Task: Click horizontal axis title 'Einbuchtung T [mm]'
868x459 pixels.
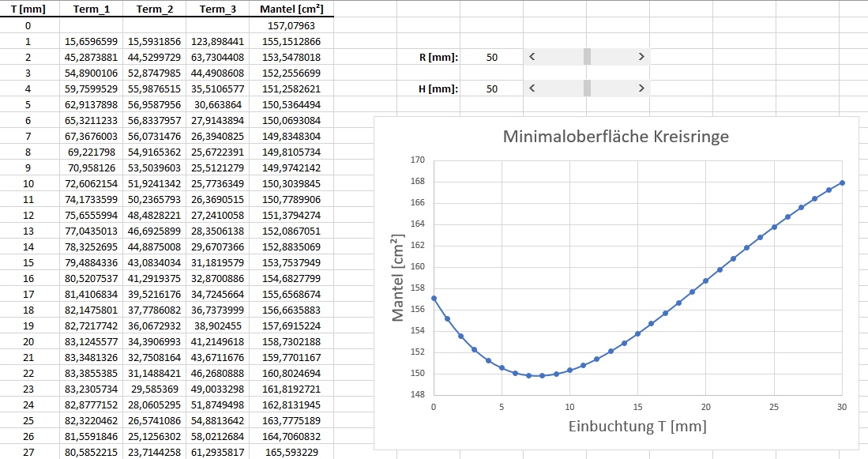Action: pos(637,426)
